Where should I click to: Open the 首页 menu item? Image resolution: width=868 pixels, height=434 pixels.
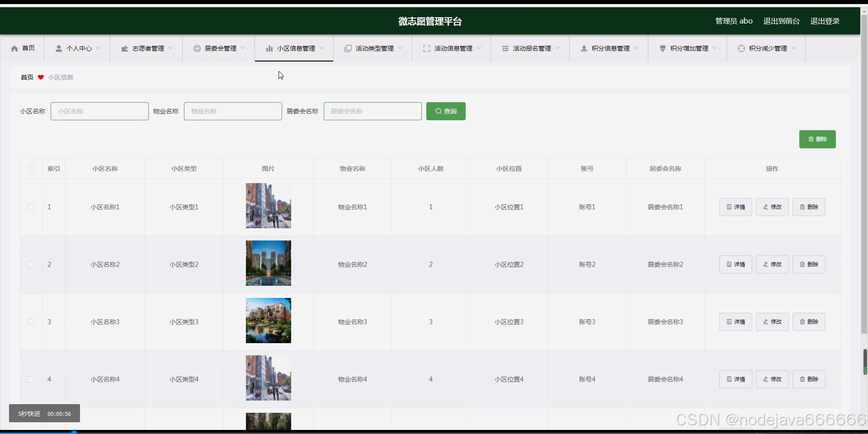pos(23,48)
